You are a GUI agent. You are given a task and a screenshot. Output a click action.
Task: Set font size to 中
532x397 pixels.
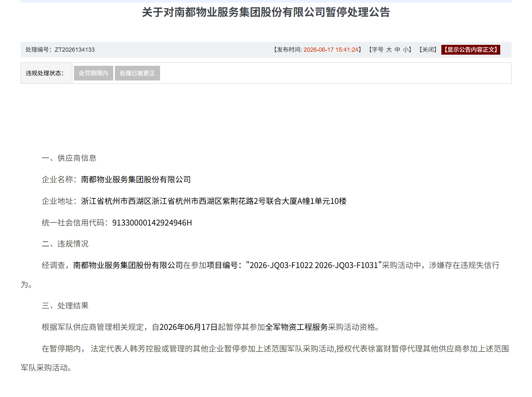pos(397,50)
